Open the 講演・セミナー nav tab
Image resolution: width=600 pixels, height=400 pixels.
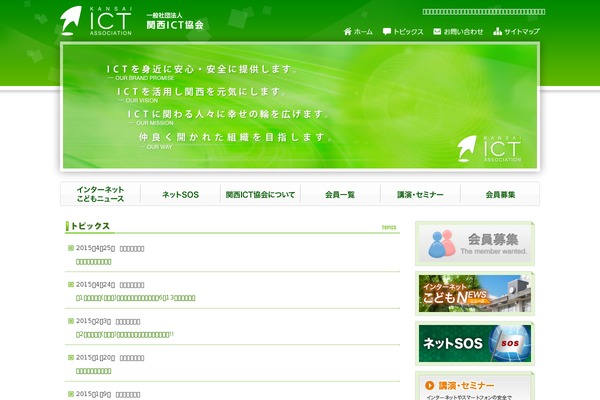(x=420, y=194)
